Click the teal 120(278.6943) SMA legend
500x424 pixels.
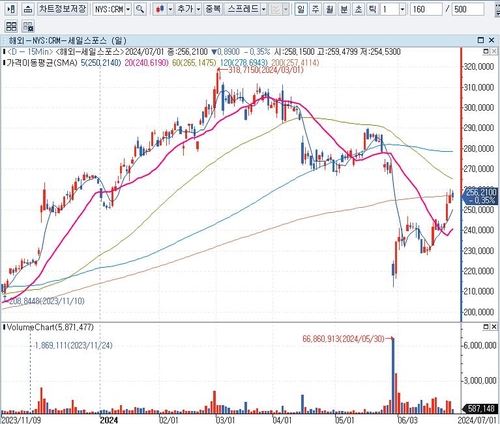click(x=244, y=63)
